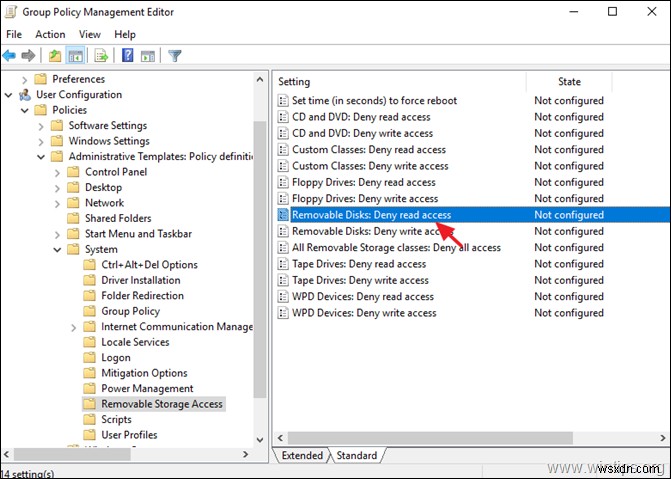Click the folder icon next to Scripts
The image size is (671, 479).
[x=89, y=419]
